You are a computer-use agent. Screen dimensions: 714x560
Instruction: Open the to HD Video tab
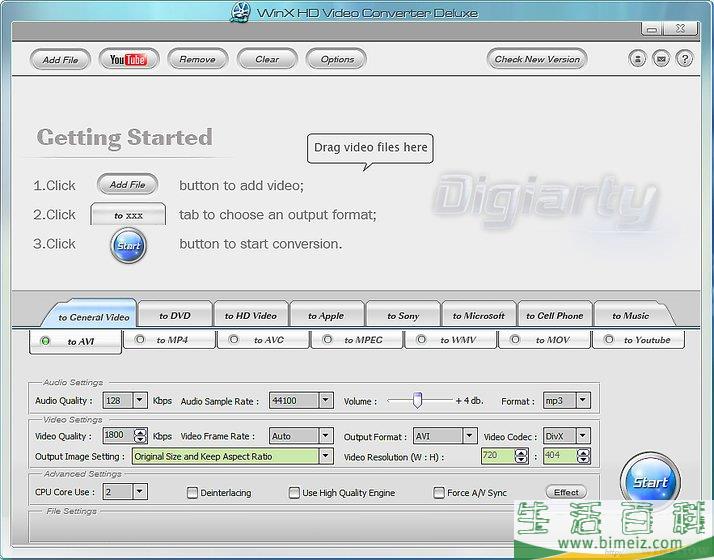click(250, 315)
